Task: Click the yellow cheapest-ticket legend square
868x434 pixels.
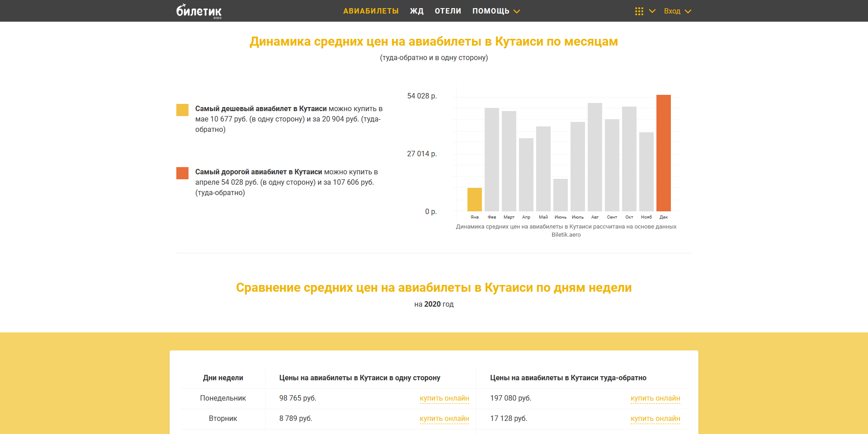Action: (182, 110)
